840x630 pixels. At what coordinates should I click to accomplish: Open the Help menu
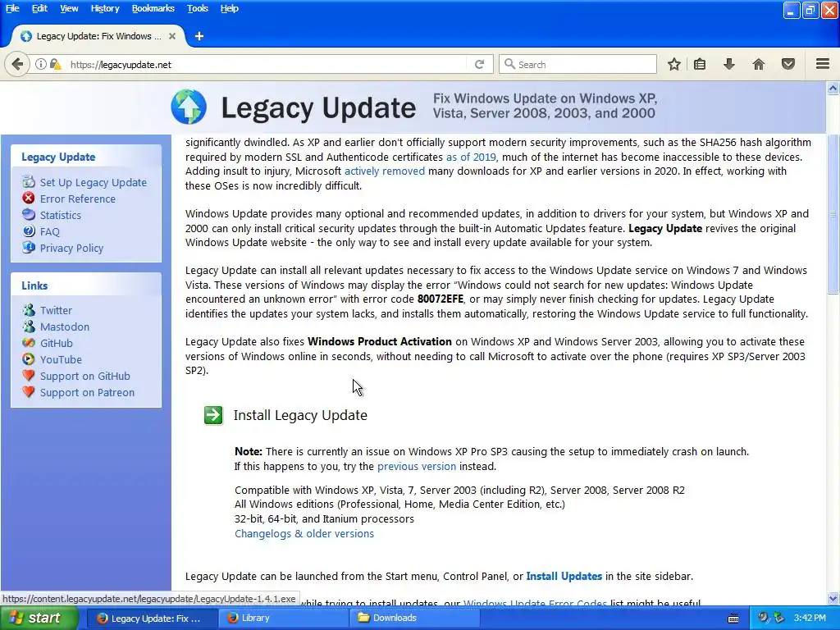(230, 8)
